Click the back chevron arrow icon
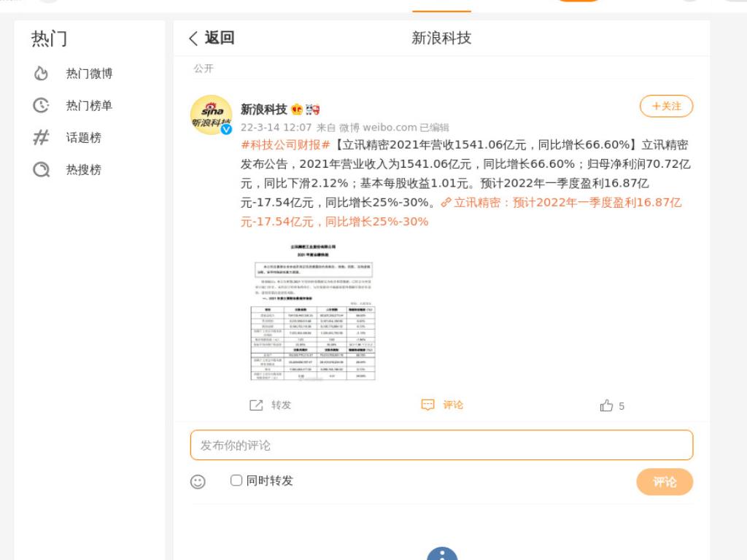The image size is (747, 560). point(193,39)
